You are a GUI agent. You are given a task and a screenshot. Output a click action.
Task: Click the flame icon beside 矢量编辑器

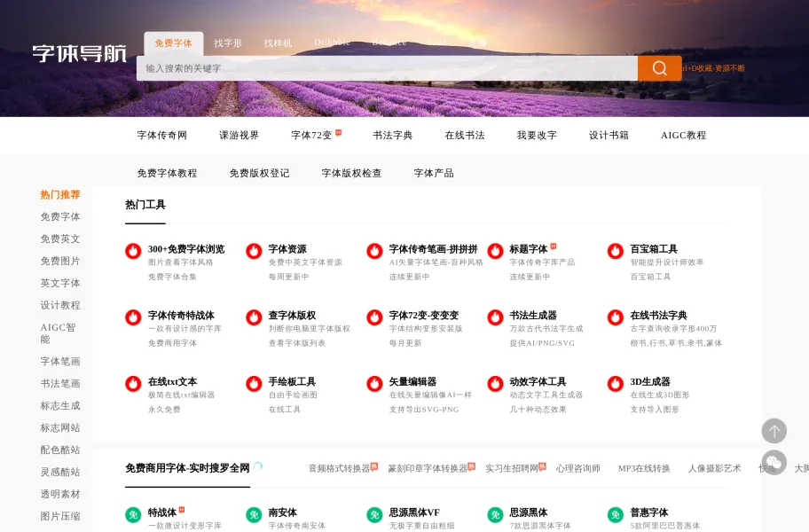374,384
